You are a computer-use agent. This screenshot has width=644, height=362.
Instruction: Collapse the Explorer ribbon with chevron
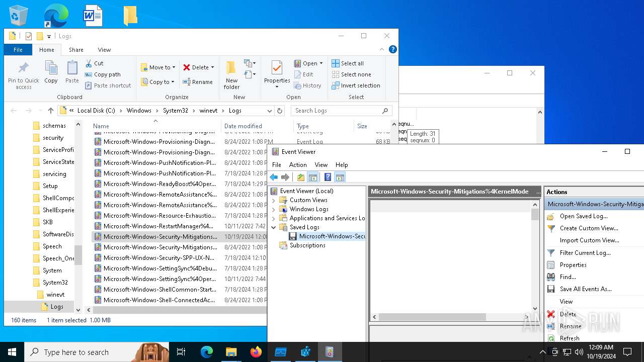coord(382,49)
